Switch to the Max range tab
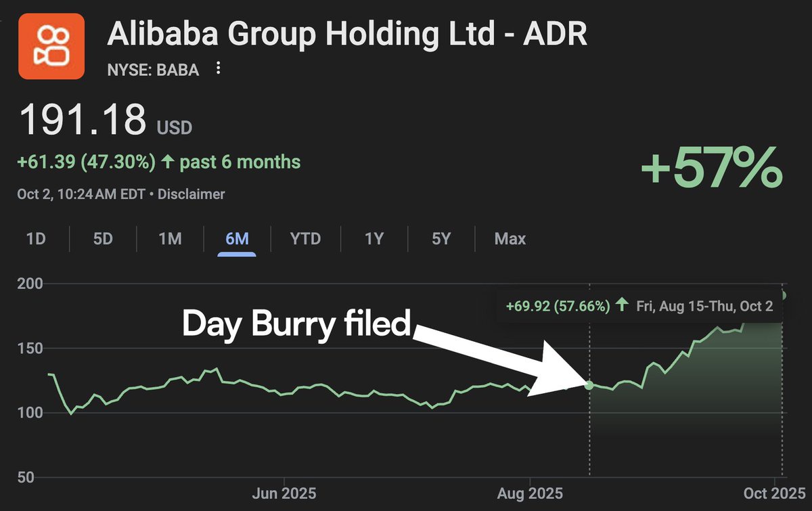The image size is (812, 511). click(x=510, y=239)
